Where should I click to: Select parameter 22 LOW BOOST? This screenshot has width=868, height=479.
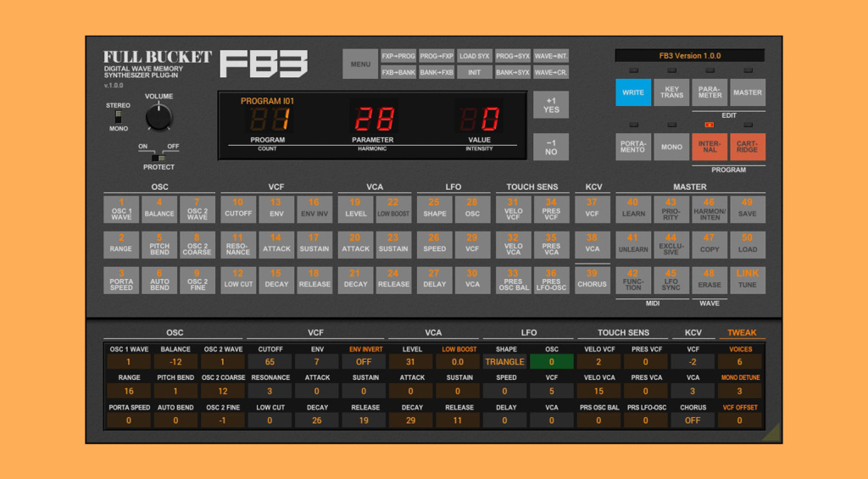pyautogui.click(x=393, y=209)
